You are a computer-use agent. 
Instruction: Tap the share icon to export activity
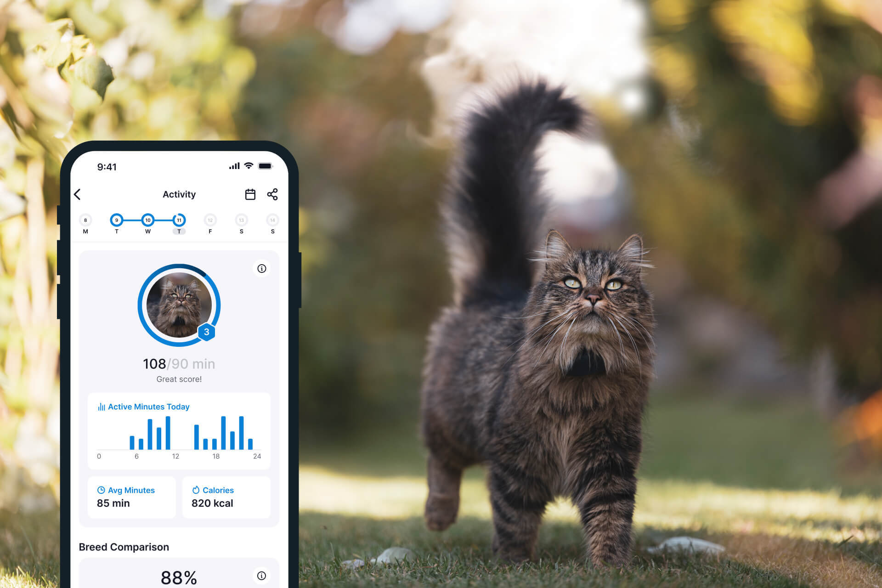[x=272, y=194]
